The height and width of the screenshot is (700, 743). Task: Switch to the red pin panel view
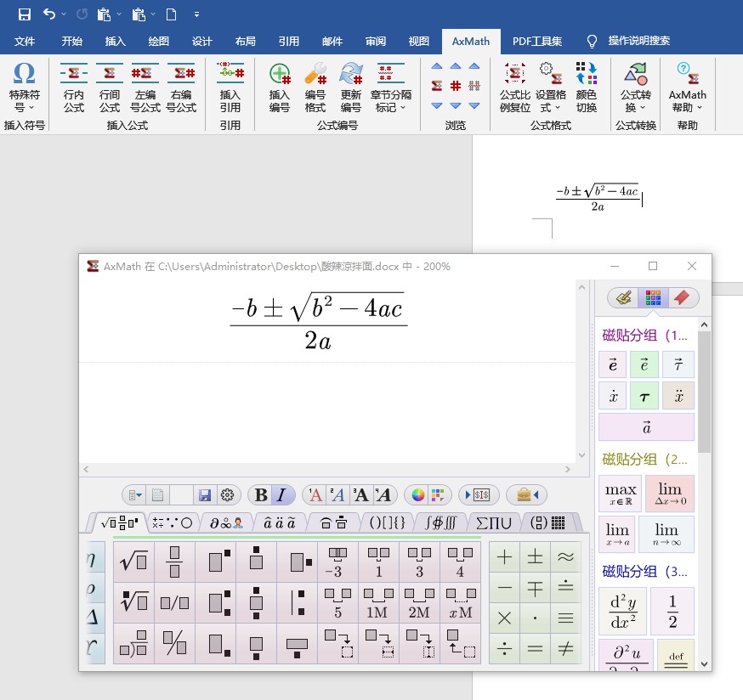click(683, 298)
